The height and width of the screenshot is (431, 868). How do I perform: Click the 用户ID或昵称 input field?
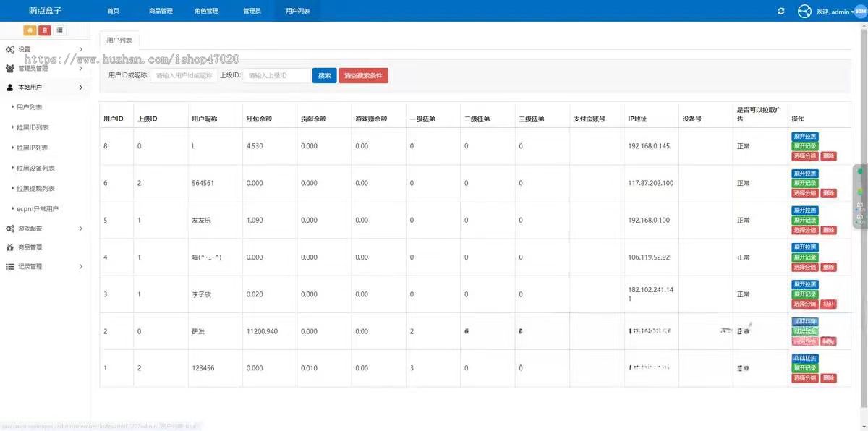[x=184, y=75]
